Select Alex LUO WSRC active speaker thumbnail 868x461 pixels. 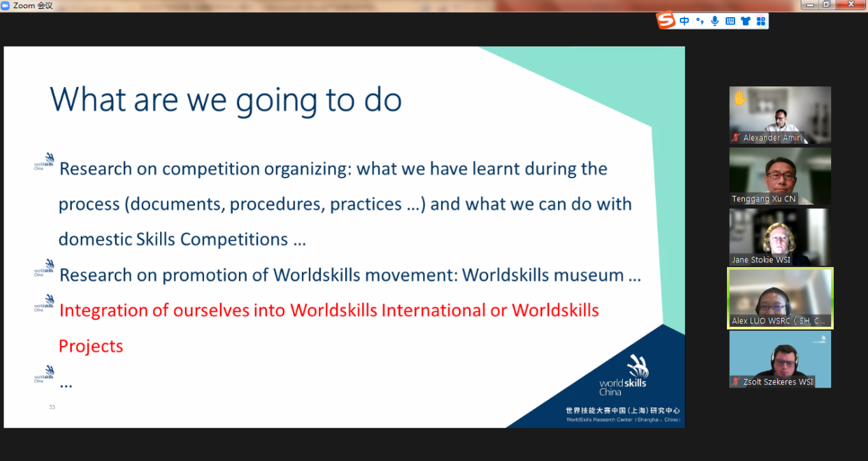[x=780, y=298]
